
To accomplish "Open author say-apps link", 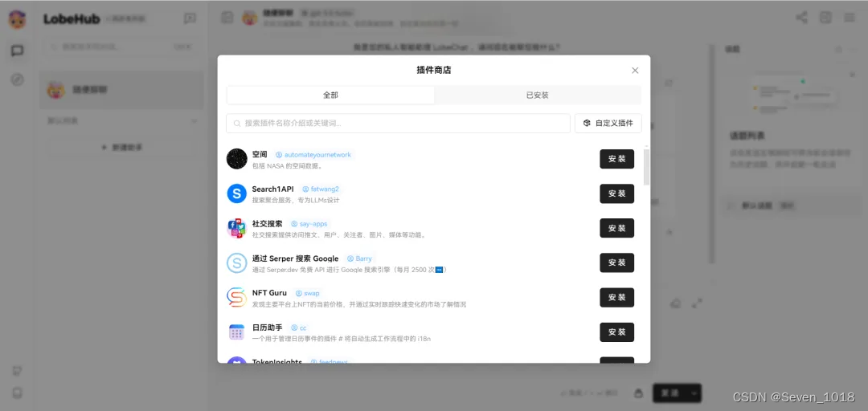I will coord(309,224).
